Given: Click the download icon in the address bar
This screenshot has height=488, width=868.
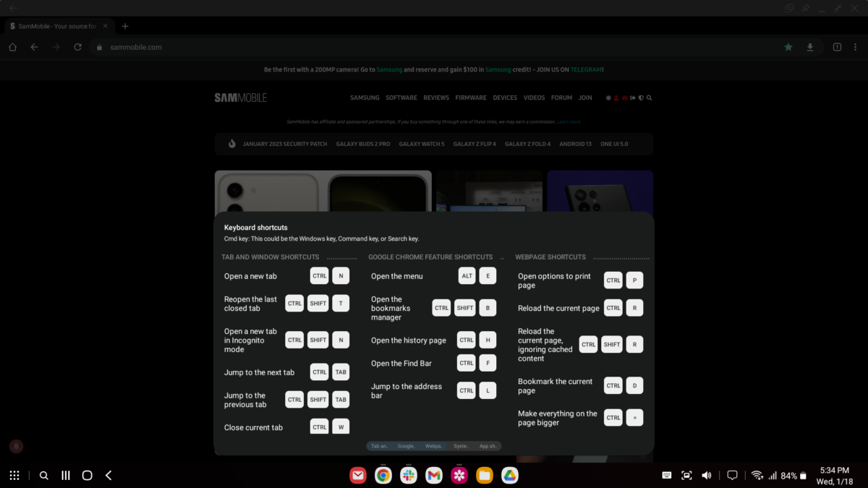Looking at the screenshot, I should 810,47.
